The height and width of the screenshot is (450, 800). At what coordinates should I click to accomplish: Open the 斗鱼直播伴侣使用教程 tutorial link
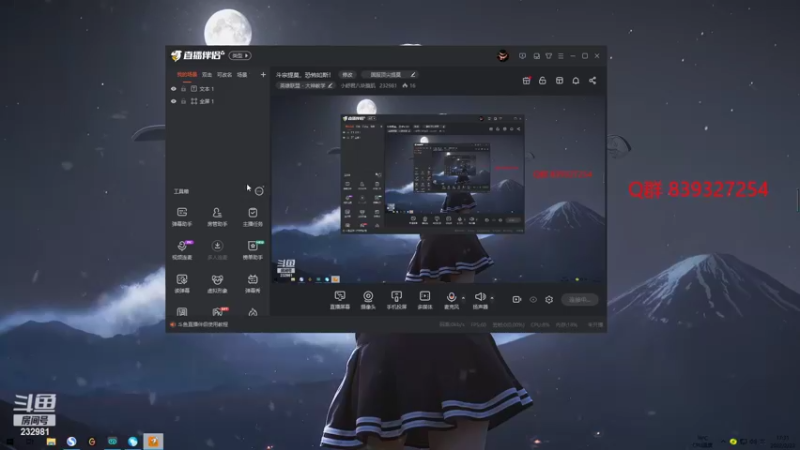pyautogui.click(x=203, y=324)
